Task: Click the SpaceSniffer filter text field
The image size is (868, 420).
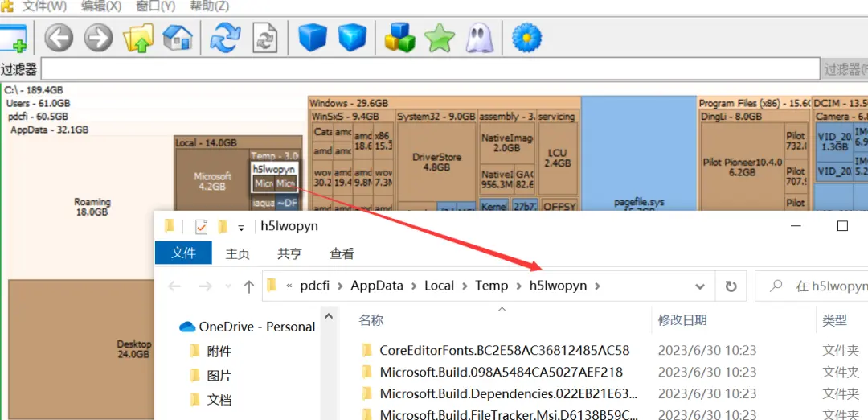Action: pos(430,69)
